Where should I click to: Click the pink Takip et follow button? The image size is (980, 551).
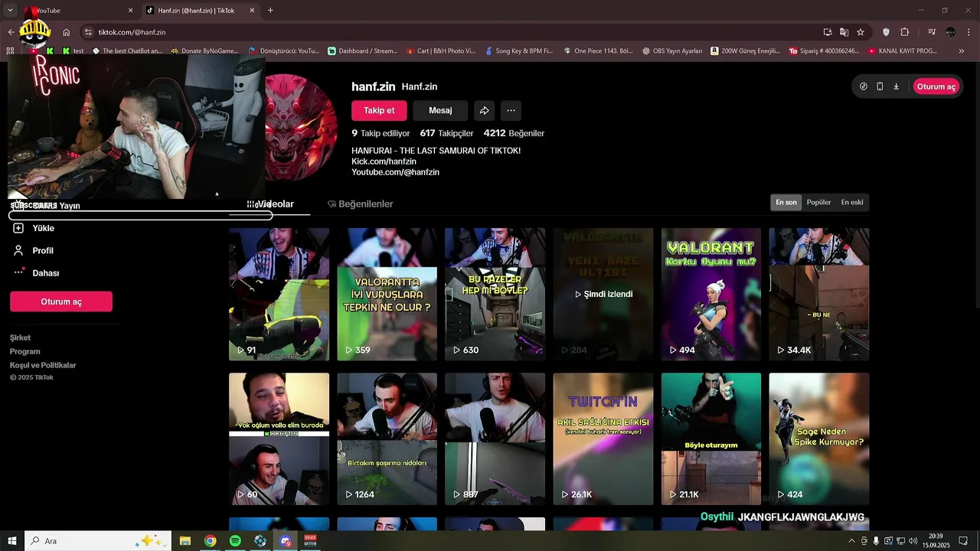[379, 110]
